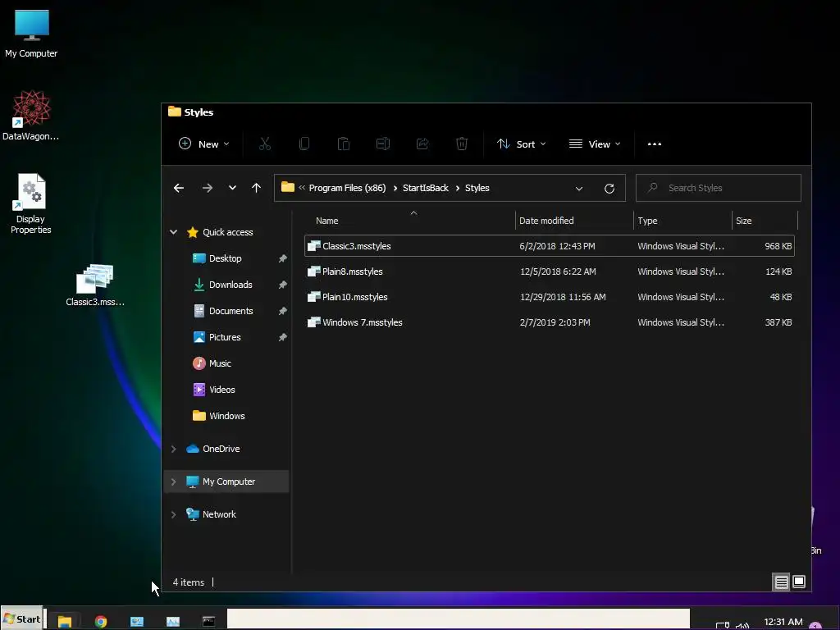Select Windows 7.msstyles file
840x630 pixels.
coord(549,322)
